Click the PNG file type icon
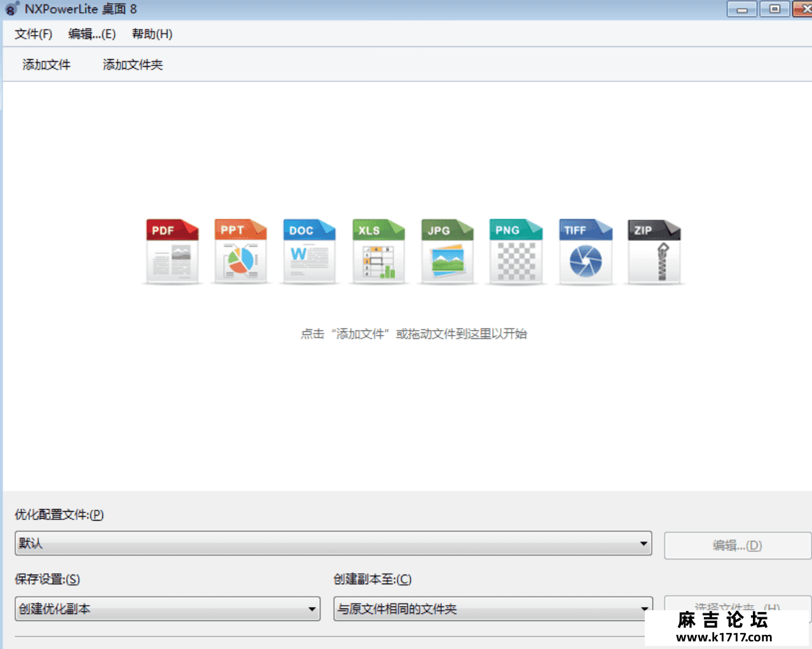This screenshot has width=812, height=649. 516,252
